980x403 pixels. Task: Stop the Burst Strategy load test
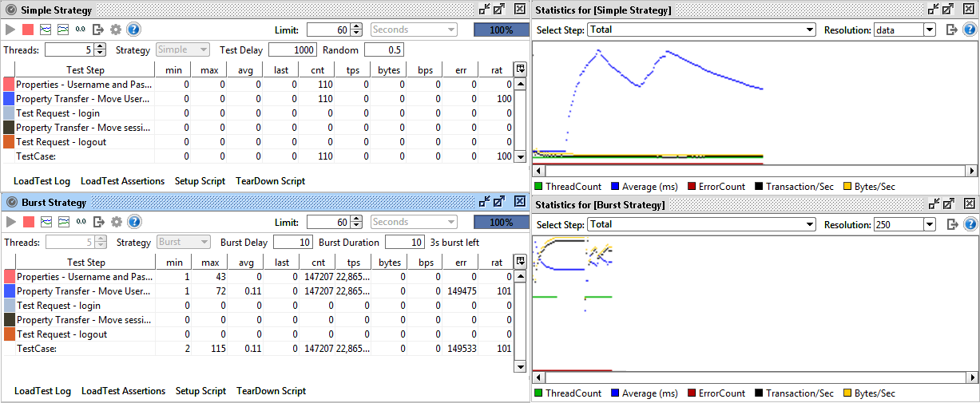[28, 222]
